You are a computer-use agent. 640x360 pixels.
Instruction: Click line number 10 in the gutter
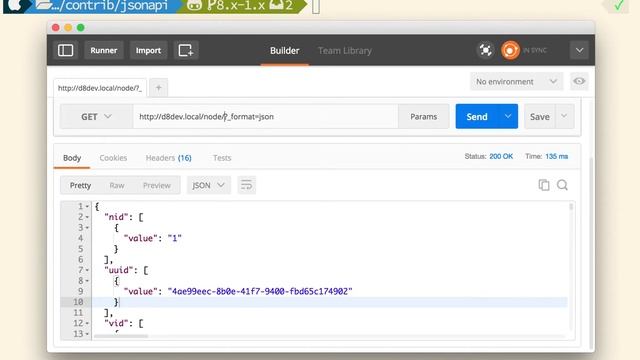[78, 302]
